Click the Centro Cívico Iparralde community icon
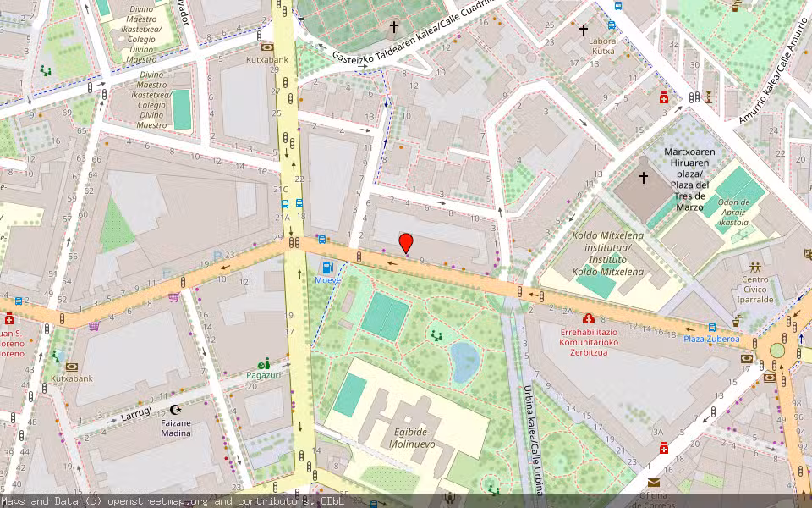Screen dimensions: 812x508 pos(755,268)
